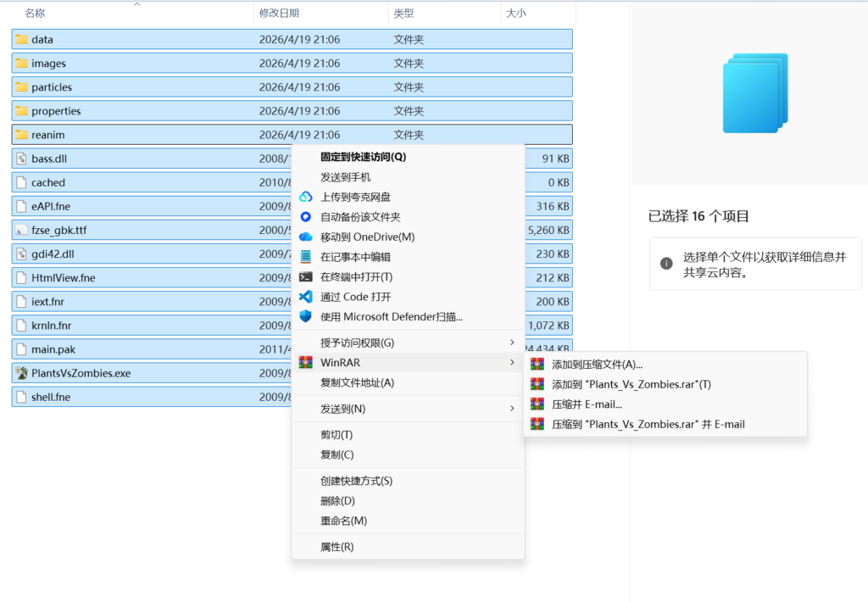Expand the WinRAR submenu arrow
868x602 pixels.
511,363
